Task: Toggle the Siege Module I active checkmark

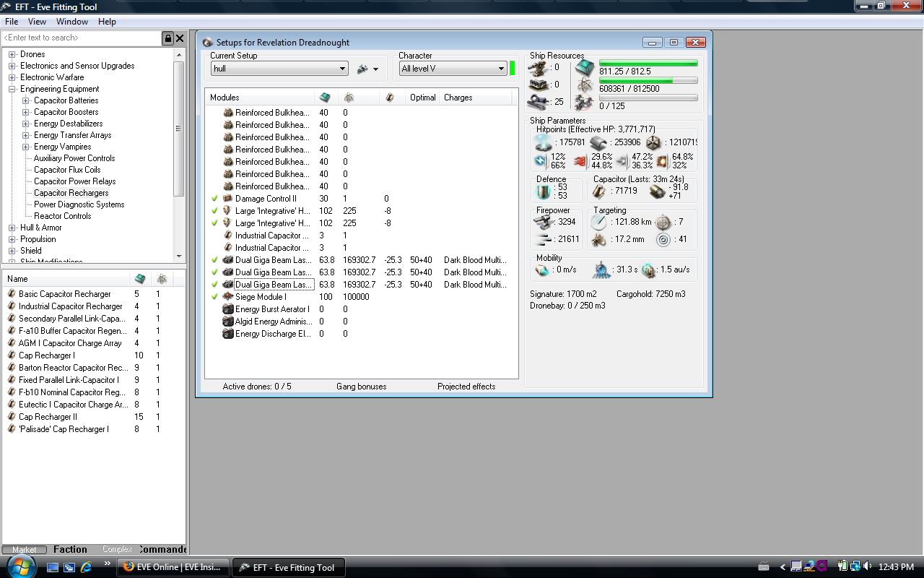Action: (x=214, y=297)
